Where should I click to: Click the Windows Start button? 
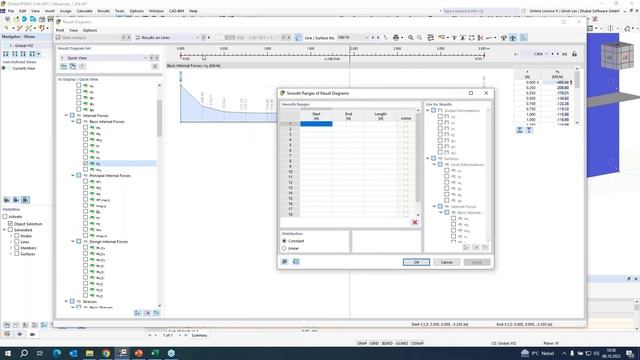pyautogui.click(x=8, y=353)
